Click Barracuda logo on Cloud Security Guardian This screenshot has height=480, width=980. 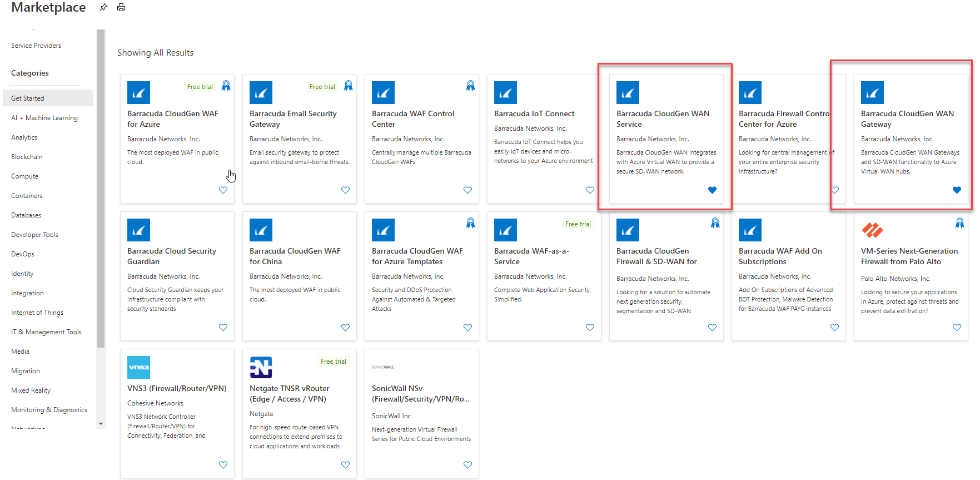pyautogui.click(x=138, y=230)
